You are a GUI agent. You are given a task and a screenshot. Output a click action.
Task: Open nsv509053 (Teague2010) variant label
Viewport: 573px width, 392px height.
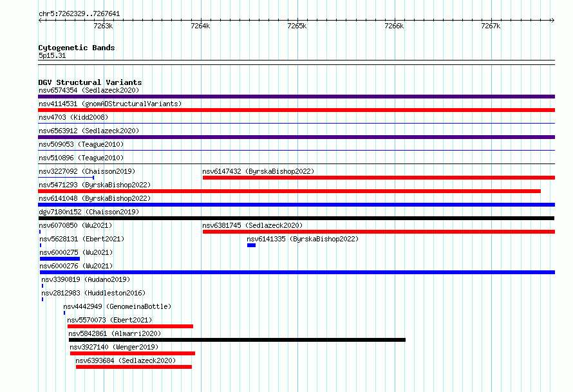[x=81, y=144]
